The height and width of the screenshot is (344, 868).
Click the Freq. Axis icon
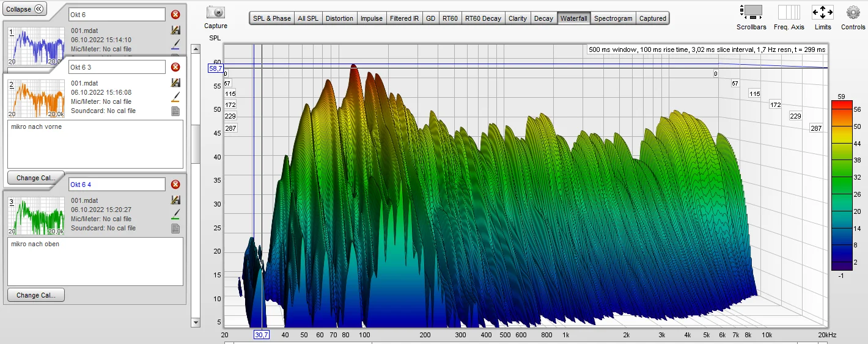(789, 12)
